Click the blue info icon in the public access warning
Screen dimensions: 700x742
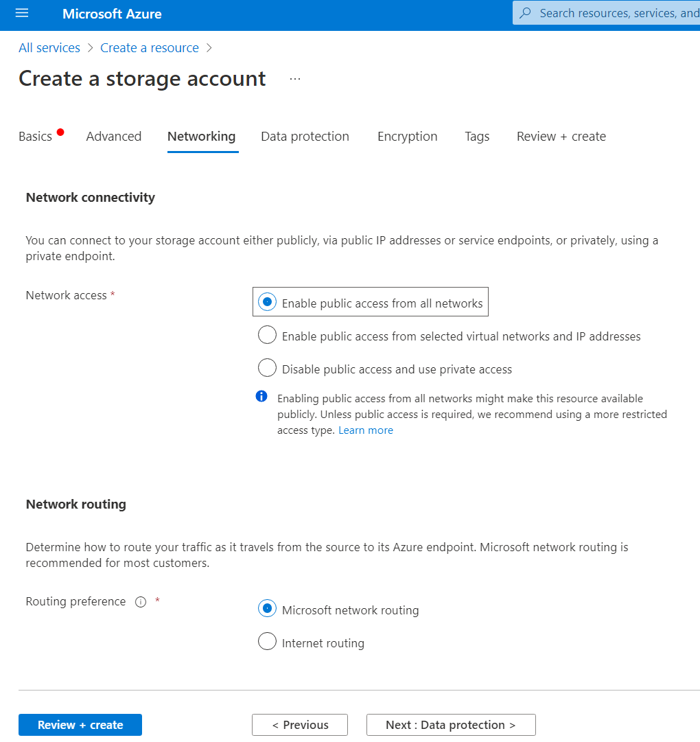[x=261, y=396]
